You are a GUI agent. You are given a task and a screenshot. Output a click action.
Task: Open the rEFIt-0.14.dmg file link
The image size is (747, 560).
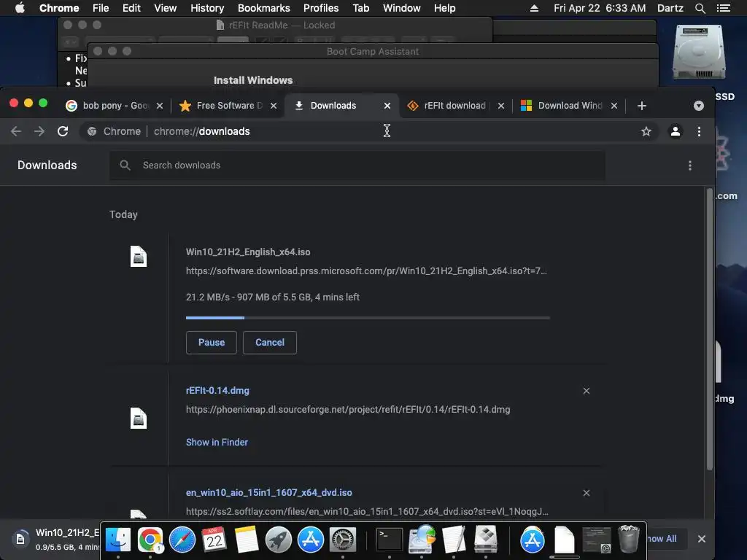point(217,391)
